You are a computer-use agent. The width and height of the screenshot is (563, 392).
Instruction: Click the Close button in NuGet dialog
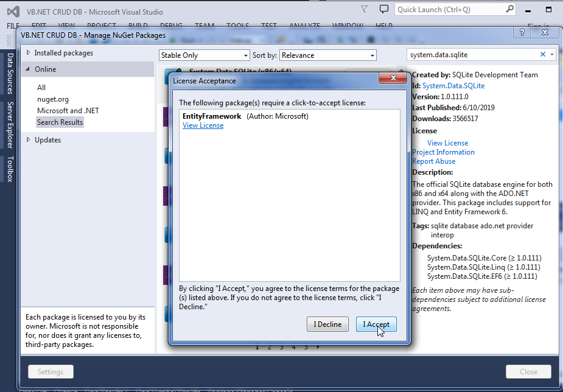point(528,371)
